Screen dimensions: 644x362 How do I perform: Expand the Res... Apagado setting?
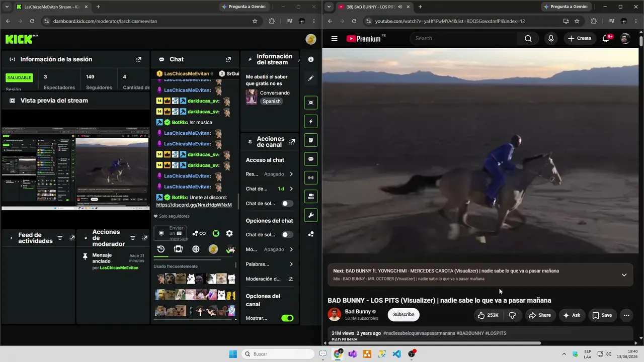(x=270, y=174)
